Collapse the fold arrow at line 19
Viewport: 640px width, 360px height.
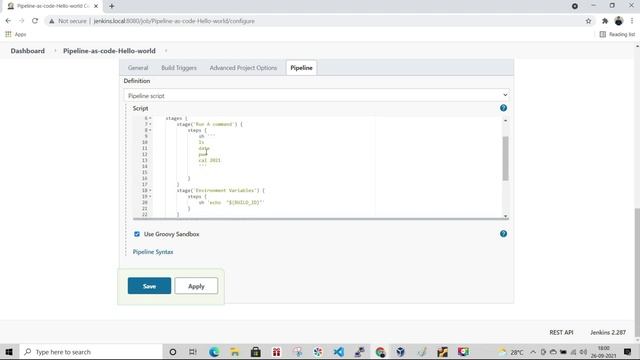click(150, 197)
